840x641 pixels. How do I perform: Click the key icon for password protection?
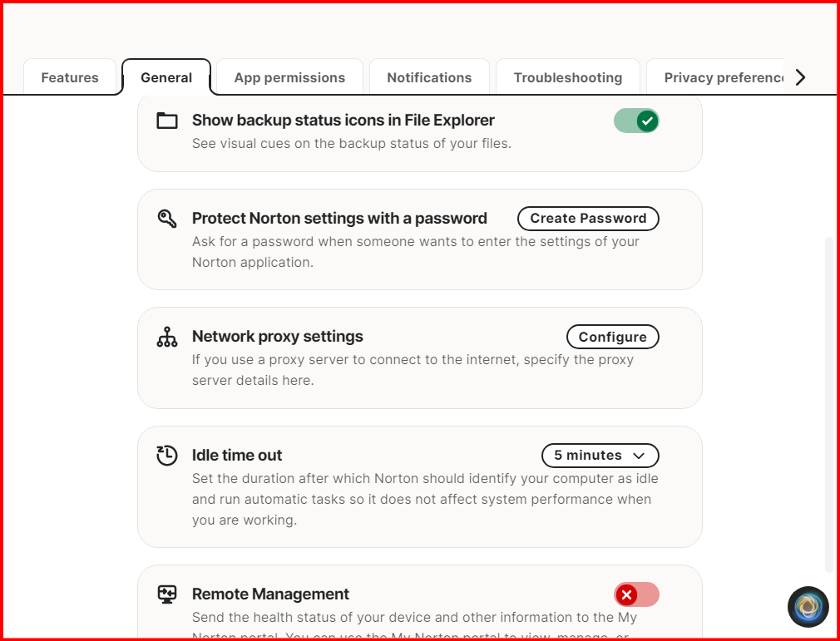click(167, 219)
